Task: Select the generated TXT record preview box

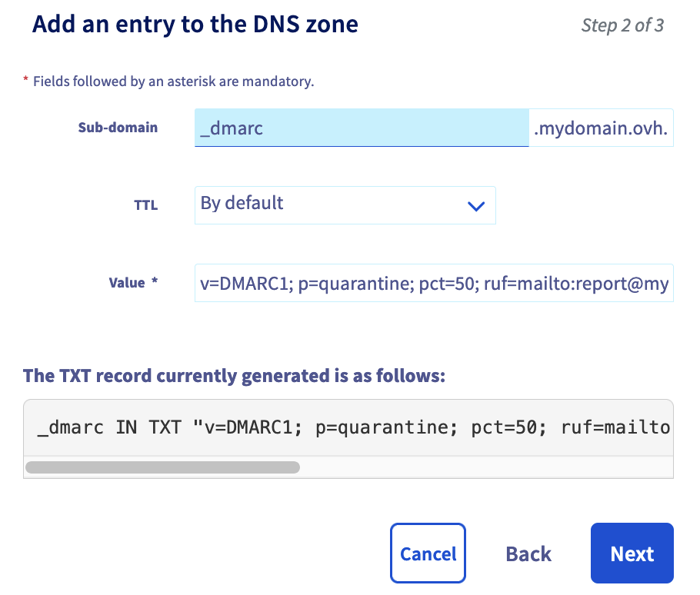Action: pyautogui.click(x=348, y=427)
